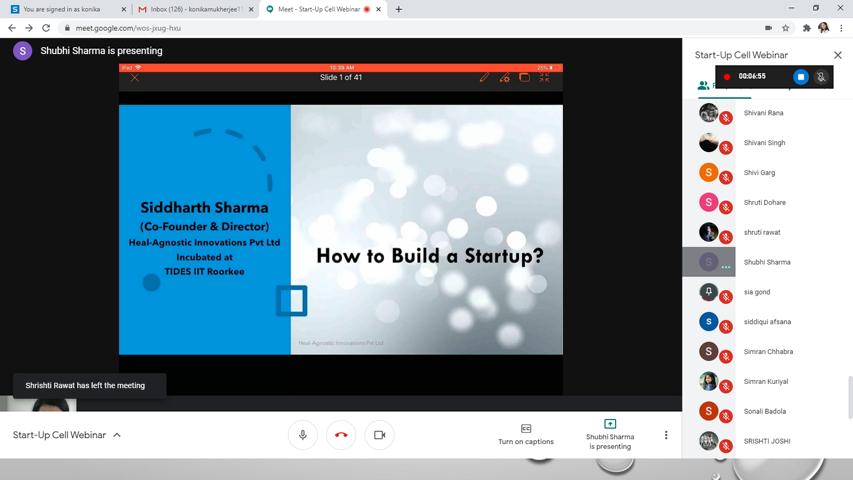Select Sonali Badola participant name
This screenshot has height=480, width=853.
click(x=764, y=411)
